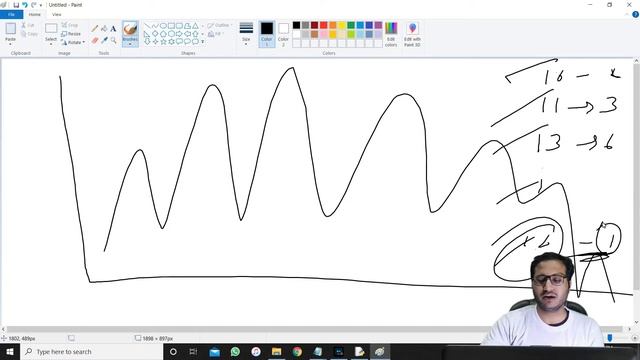Open Edit with Paint 3D
The width and height of the screenshot is (640, 360).
[412, 34]
